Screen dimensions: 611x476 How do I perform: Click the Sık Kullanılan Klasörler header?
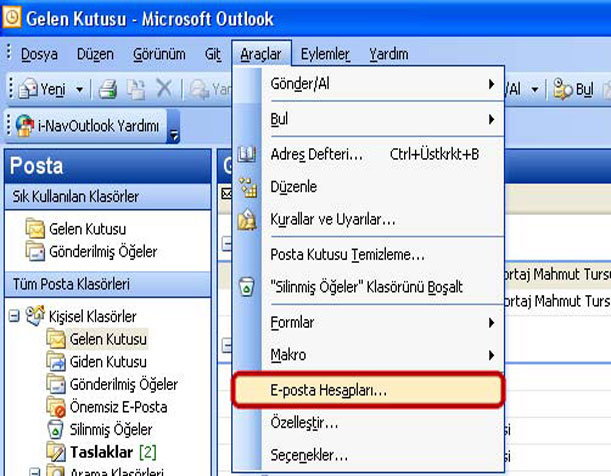tap(108, 196)
